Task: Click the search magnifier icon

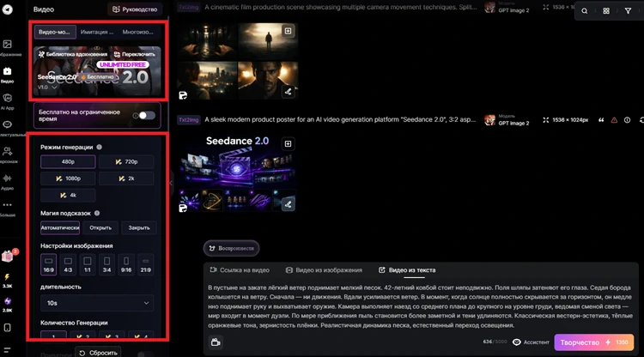Action: [x=585, y=11]
